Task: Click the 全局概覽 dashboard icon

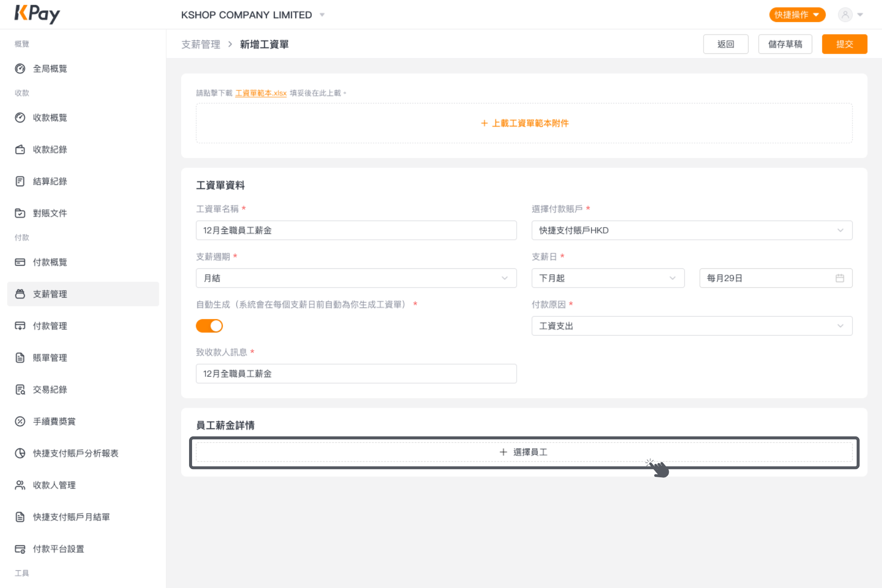Action: click(x=20, y=68)
